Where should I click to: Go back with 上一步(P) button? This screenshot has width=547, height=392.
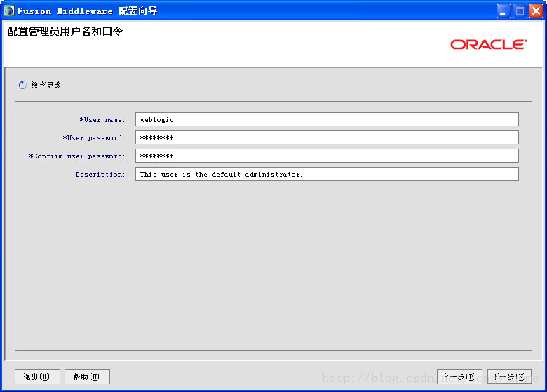pos(459,377)
